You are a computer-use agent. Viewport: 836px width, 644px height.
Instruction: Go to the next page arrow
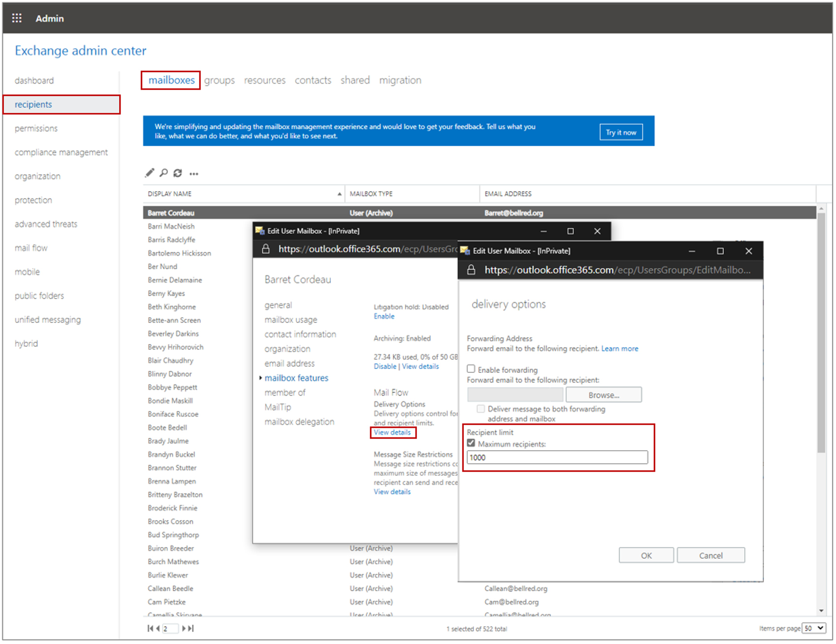tap(184, 629)
